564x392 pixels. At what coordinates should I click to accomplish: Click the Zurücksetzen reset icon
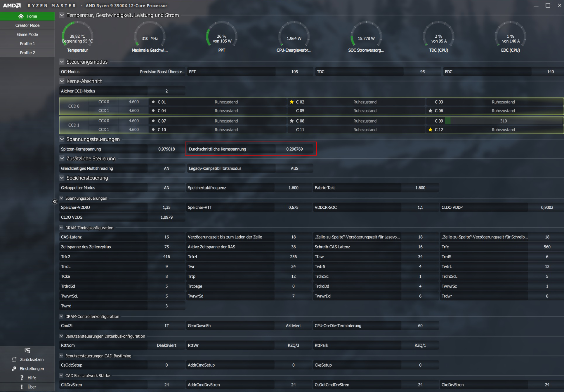(14, 360)
